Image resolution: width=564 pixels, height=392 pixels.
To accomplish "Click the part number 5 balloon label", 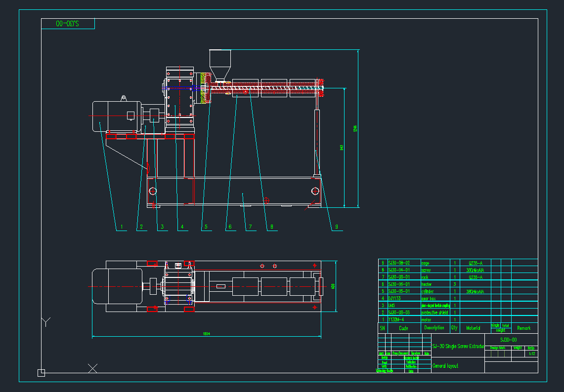I will 205,227.
